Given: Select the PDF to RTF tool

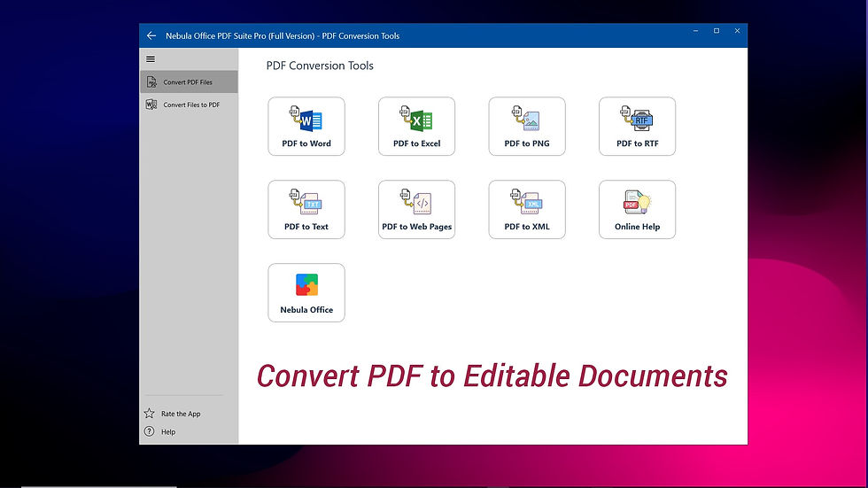Looking at the screenshot, I should 637,126.
